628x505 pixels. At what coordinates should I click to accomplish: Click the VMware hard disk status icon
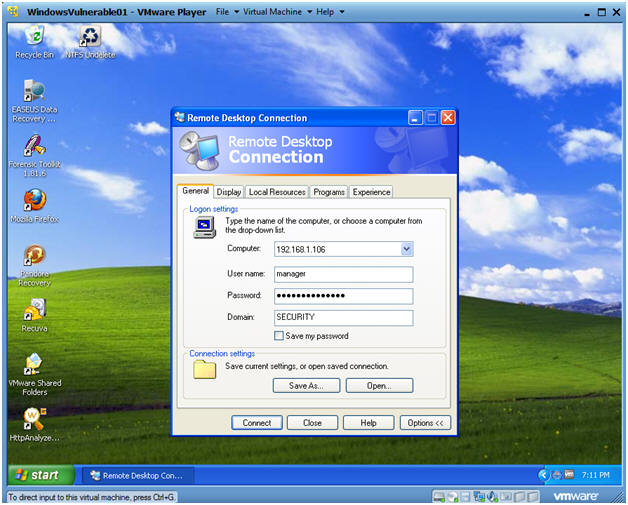pyautogui.click(x=439, y=497)
